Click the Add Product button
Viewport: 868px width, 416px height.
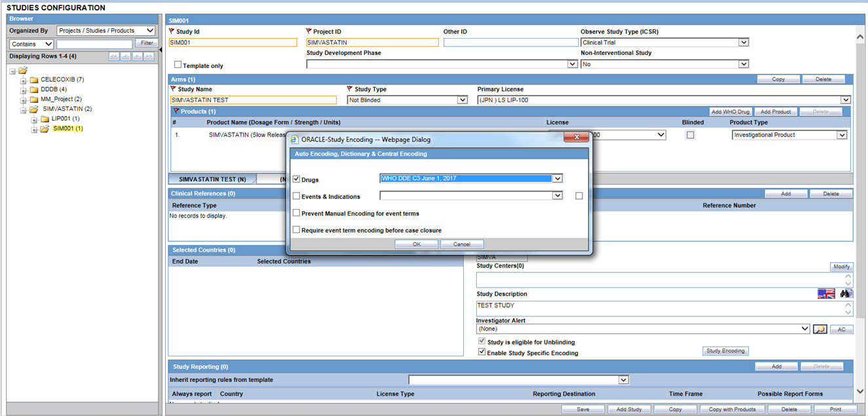(776, 112)
